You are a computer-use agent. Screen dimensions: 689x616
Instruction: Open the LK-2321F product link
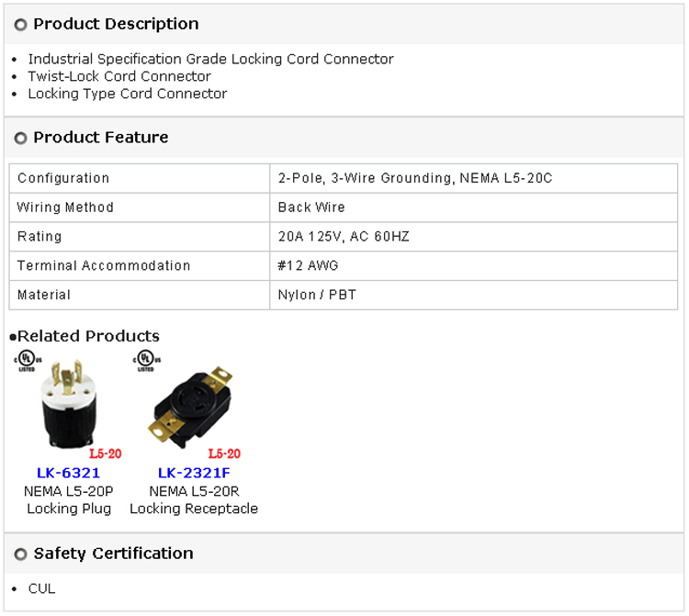pyautogui.click(x=193, y=474)
